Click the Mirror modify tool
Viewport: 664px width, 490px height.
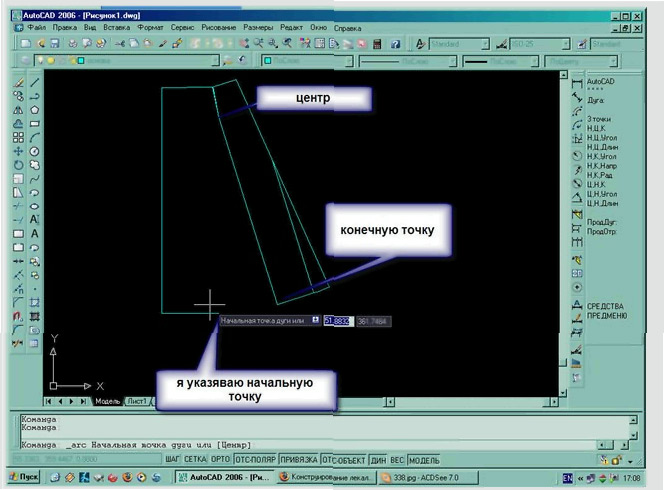tap(19, 109)
